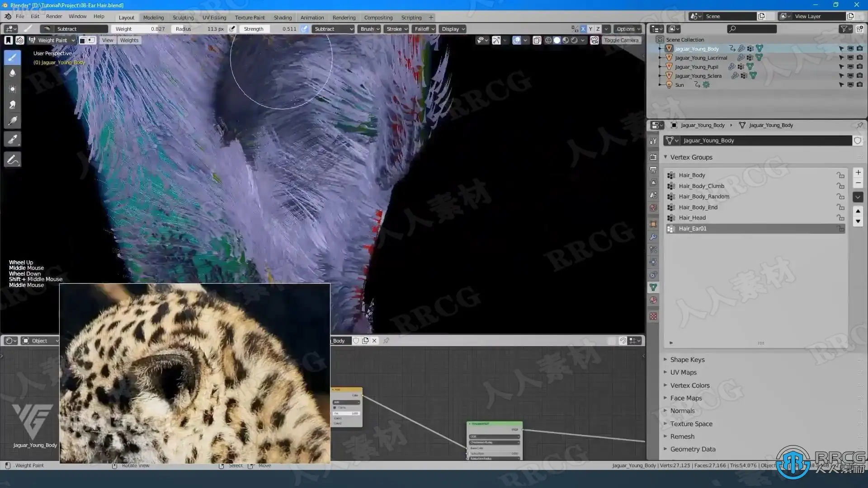Toggle lock on Hair_Head vertex group
The image size is (868, 488).
click(x=840, y=218)
